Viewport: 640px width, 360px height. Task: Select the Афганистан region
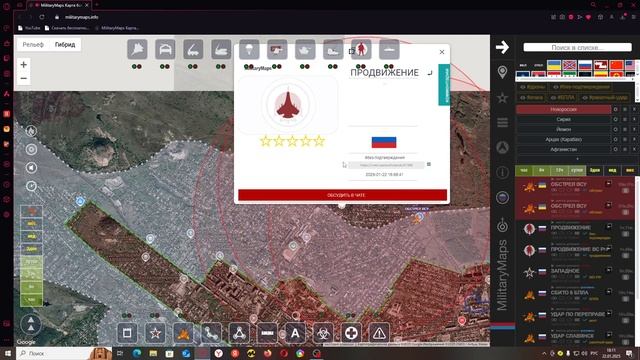click(563, 149)
